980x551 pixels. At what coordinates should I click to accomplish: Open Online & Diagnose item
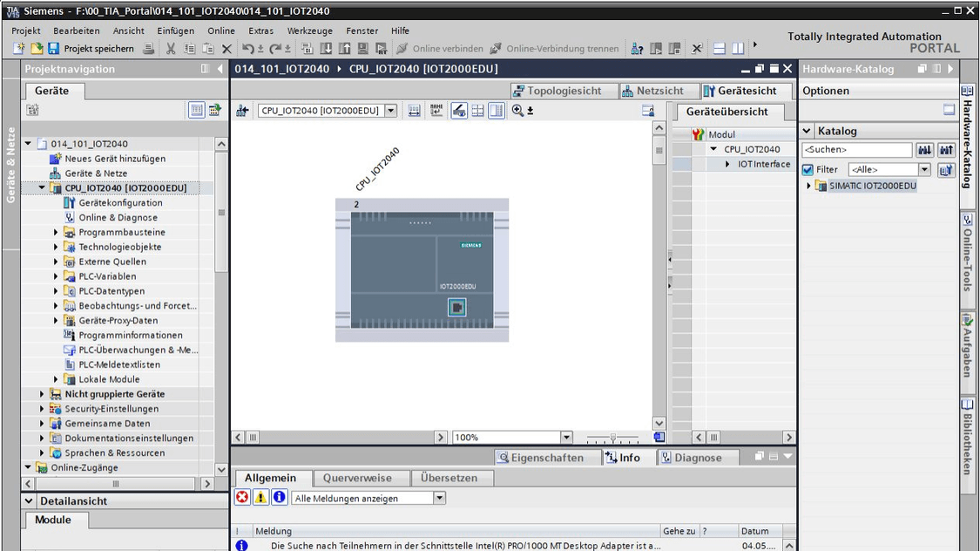click(118, 217)
